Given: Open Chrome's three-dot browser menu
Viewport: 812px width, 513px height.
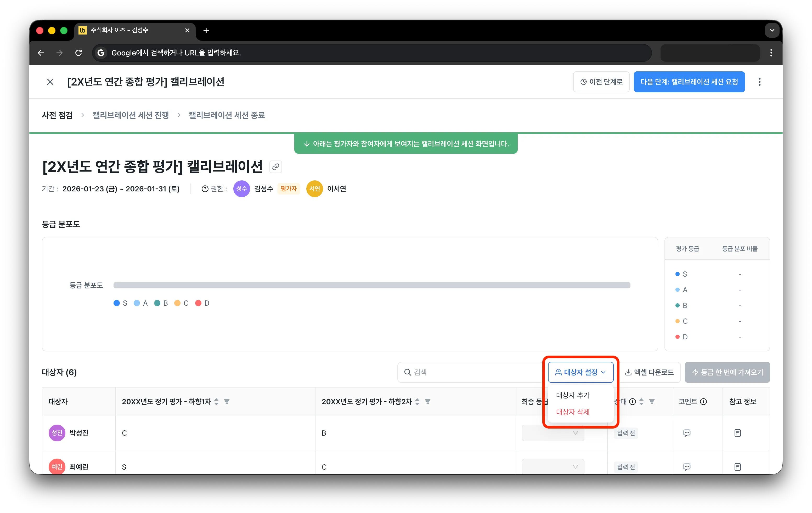Looking at the screenshot, I should coord(771,53).
